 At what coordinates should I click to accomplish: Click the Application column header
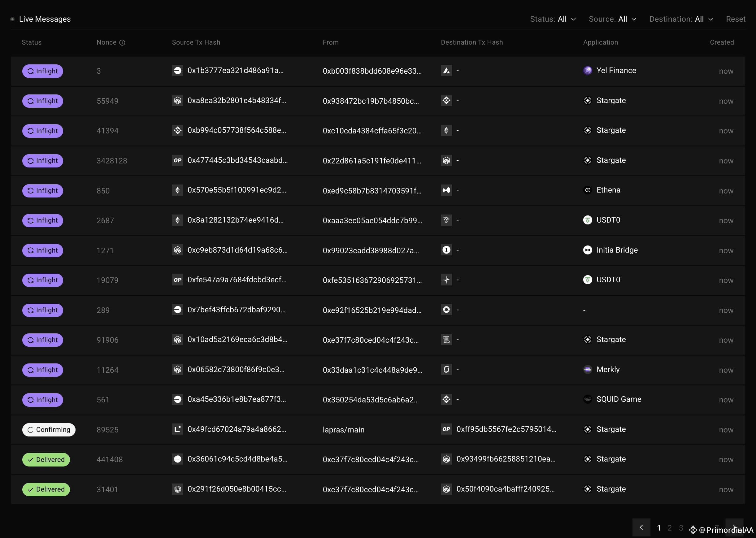click(600, 42)
